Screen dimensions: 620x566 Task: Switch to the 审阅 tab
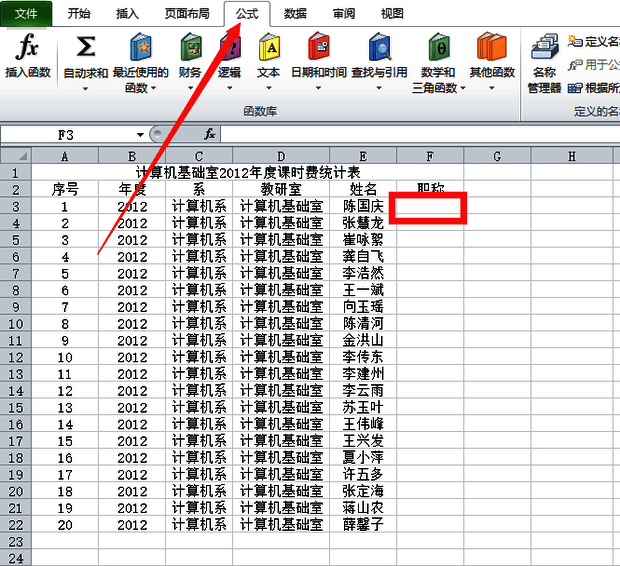coord(344,14)
